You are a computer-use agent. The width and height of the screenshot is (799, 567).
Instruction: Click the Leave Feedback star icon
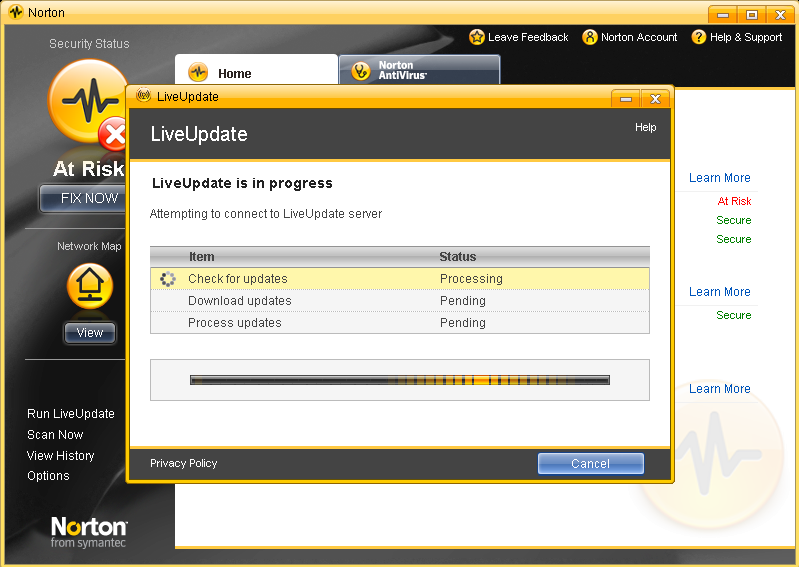pos(476,37)
